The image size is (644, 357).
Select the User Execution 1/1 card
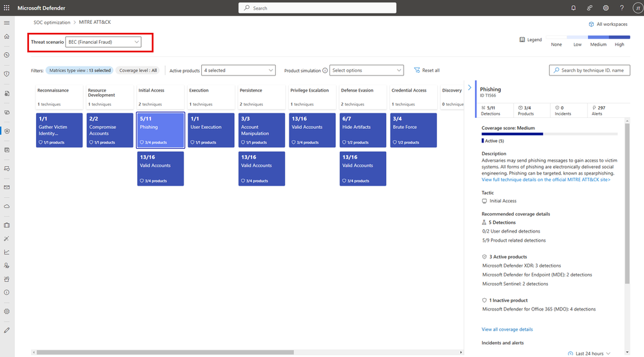click(x=211, y=130)
